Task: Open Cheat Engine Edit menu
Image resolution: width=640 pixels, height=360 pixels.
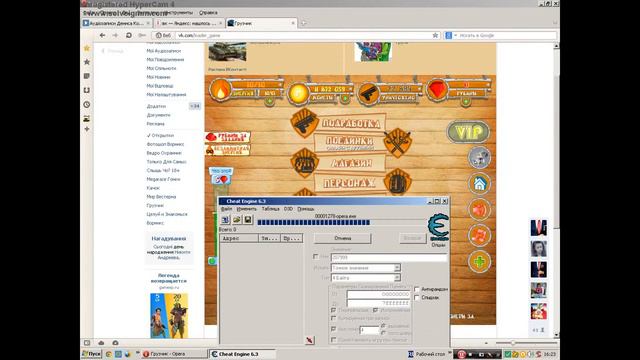Action: pos(247,209)
